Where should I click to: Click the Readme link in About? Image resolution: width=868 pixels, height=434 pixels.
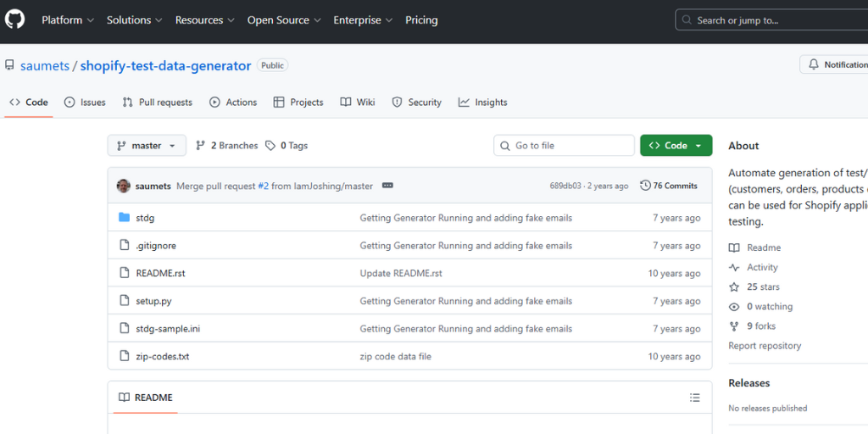pos(755,248)
